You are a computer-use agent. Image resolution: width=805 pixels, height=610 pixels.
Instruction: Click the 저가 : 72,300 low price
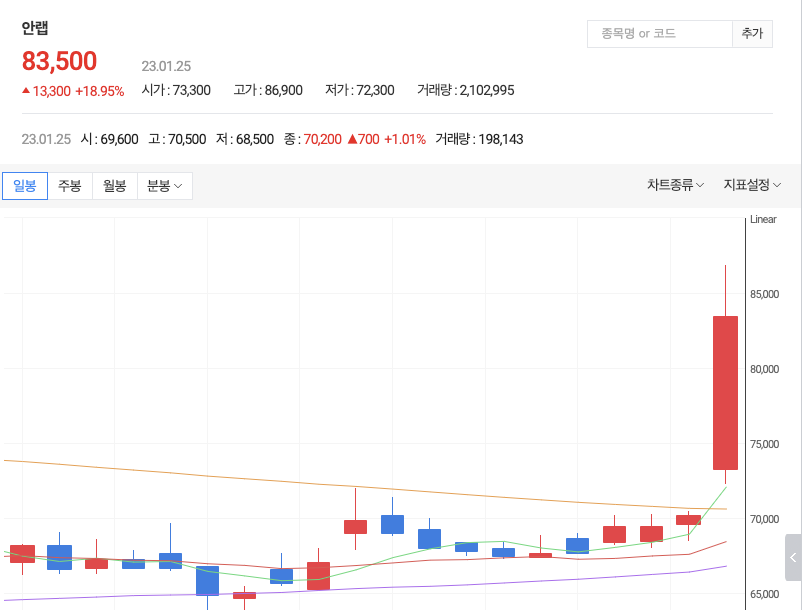pos(360,90)
